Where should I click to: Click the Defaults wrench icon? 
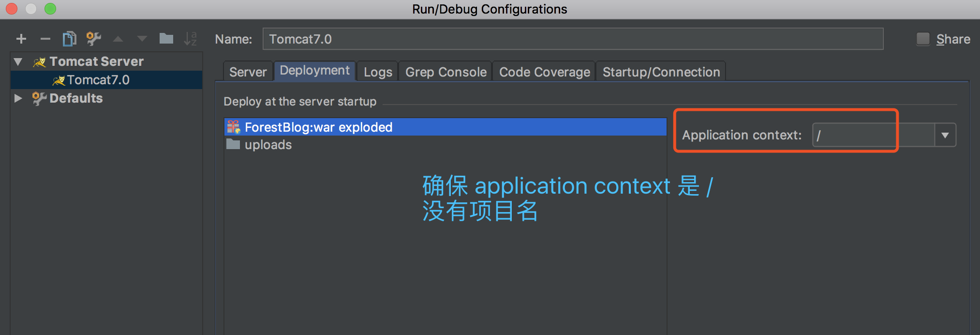[39, 98]
